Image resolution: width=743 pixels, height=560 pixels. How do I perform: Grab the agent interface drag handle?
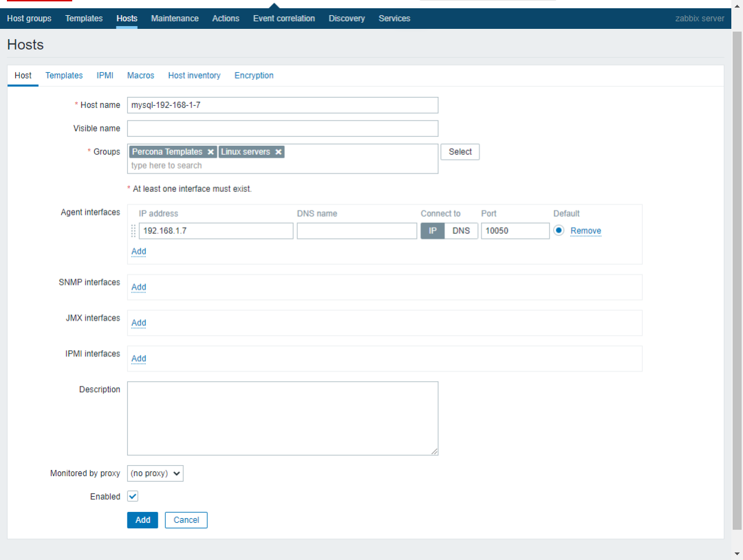pyautogui.click(x=133, y=231)
